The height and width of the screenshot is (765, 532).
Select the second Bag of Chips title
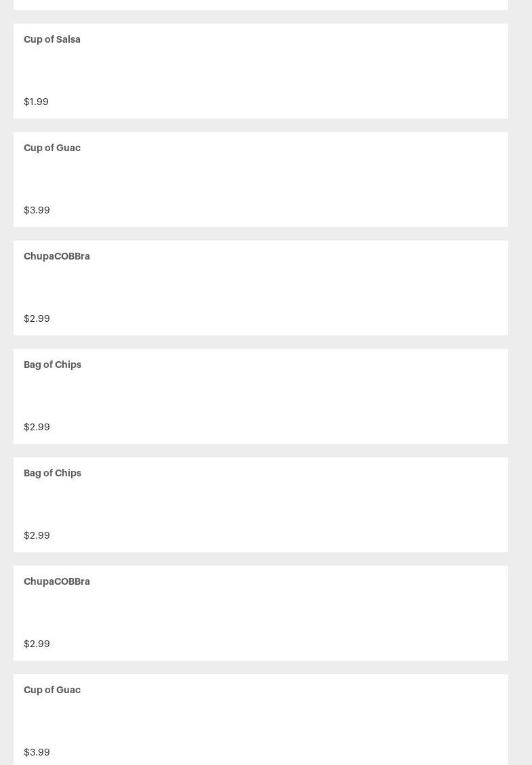coord(52,473)
